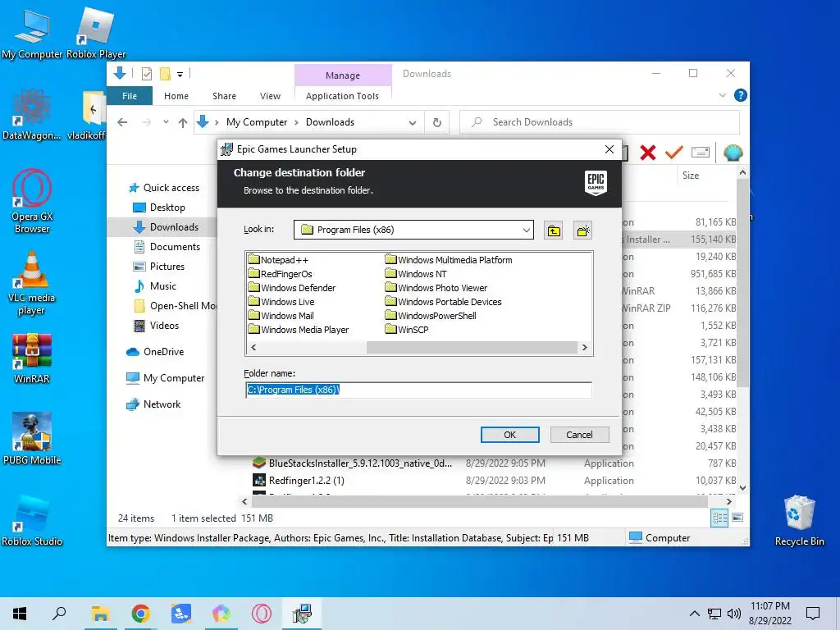The image size is (840, 630).
Task: Open the Windows Start button
Action: pos(20,614)
